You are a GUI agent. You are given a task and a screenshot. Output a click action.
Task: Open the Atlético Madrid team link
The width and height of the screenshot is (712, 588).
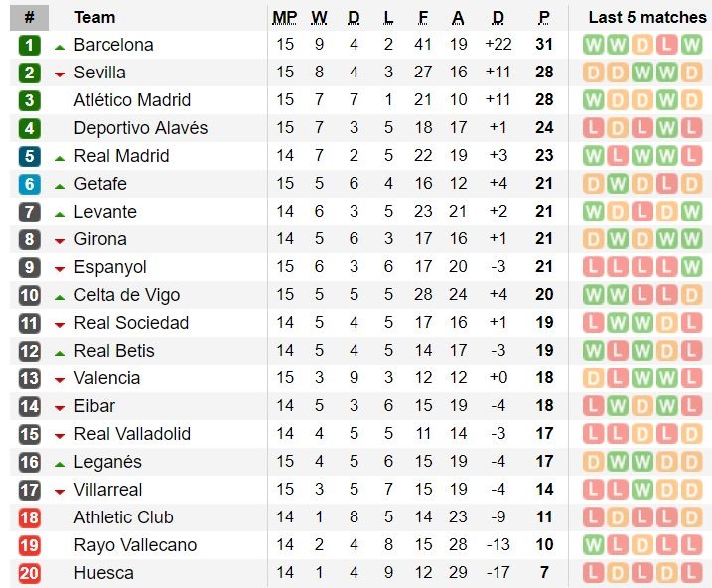132,100
